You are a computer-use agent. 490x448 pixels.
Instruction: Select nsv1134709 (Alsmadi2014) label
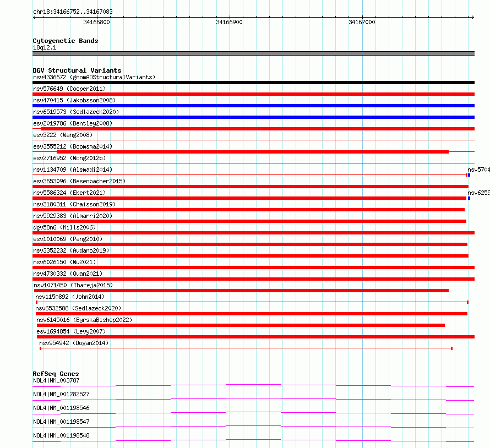[x=73, y=170]
